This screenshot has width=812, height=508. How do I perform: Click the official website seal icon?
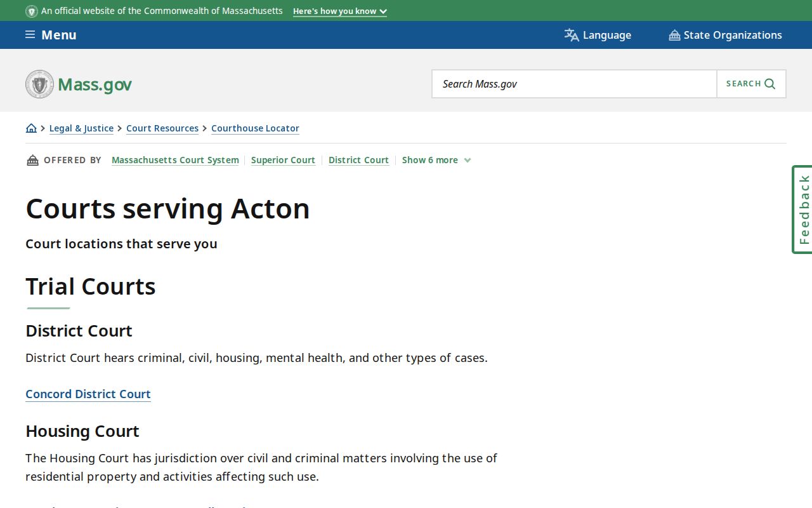pyautogui.click(x=32, y=11)
